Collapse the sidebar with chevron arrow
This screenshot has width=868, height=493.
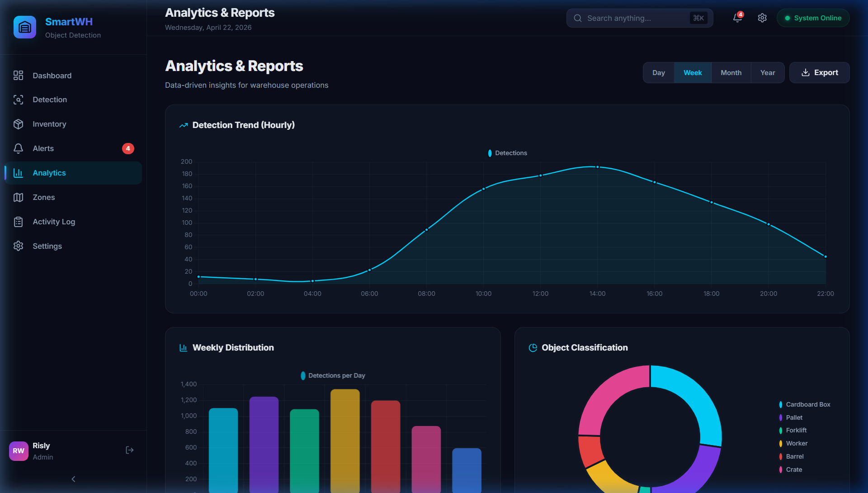[x=73, y=479]
